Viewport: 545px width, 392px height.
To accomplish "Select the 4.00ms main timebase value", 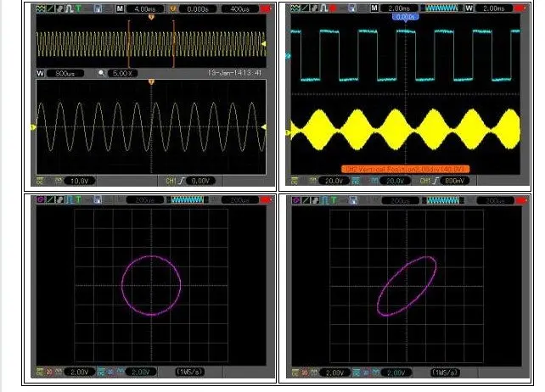I will pos(145,9).
